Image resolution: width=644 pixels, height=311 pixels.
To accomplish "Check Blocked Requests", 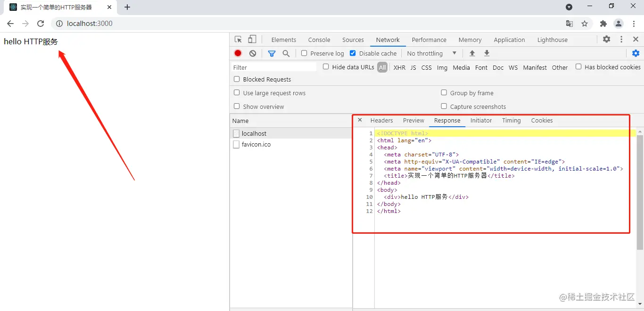I will pos(237,79).
